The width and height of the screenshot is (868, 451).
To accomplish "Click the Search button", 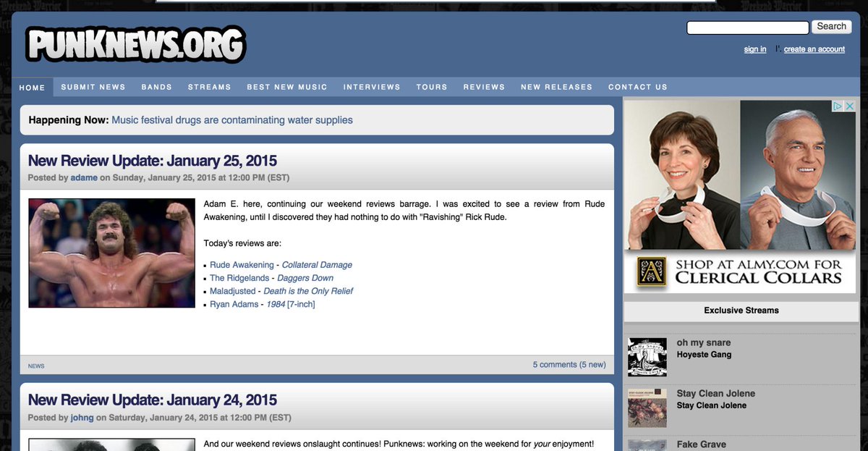I will pos(831,27).
